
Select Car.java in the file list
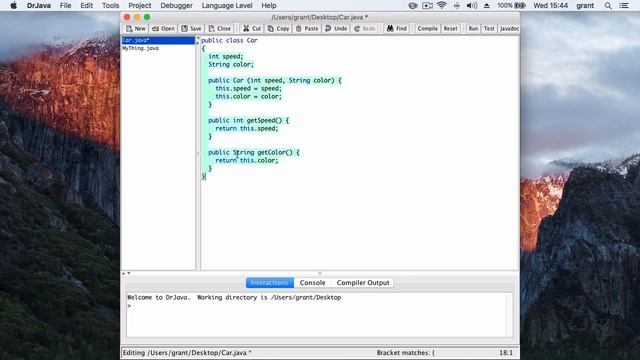[x=158, y=40]
